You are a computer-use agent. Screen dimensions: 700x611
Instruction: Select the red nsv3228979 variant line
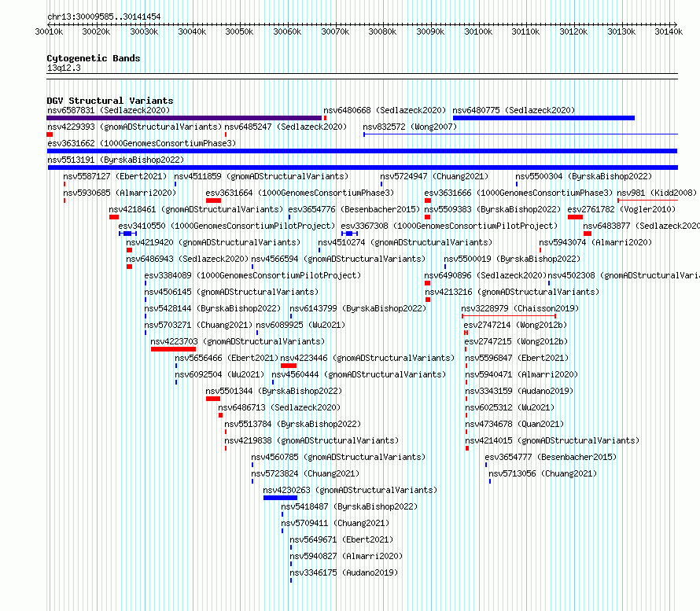(x=509, y=316)
